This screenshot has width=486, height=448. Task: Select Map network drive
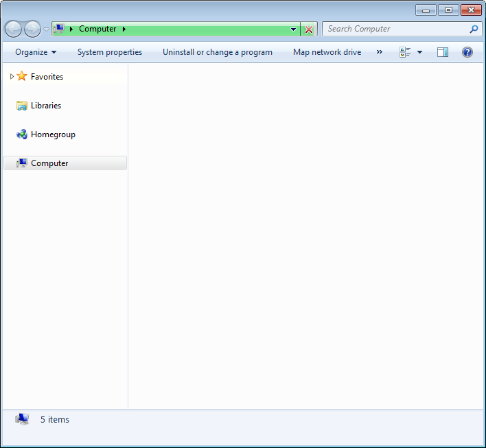click(327, 52)
